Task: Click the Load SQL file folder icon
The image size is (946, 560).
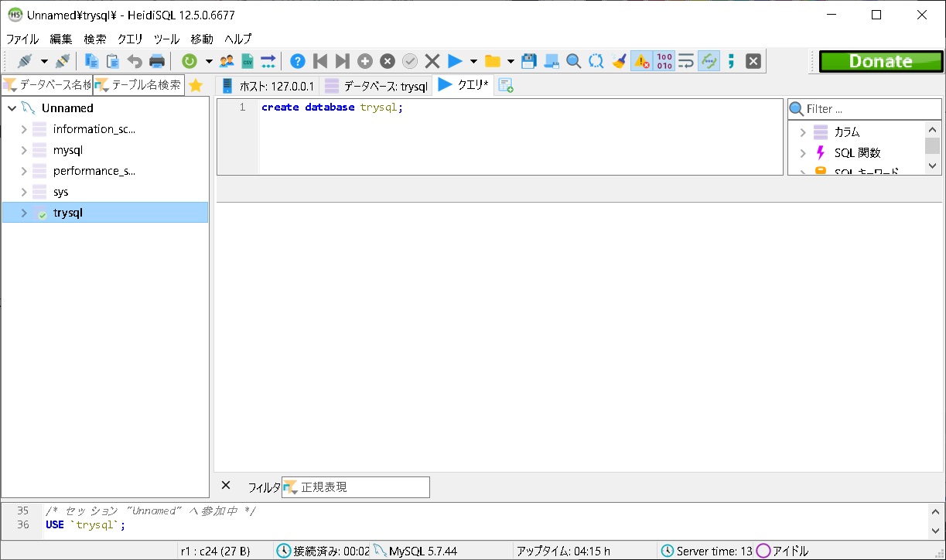Action: 493,61
